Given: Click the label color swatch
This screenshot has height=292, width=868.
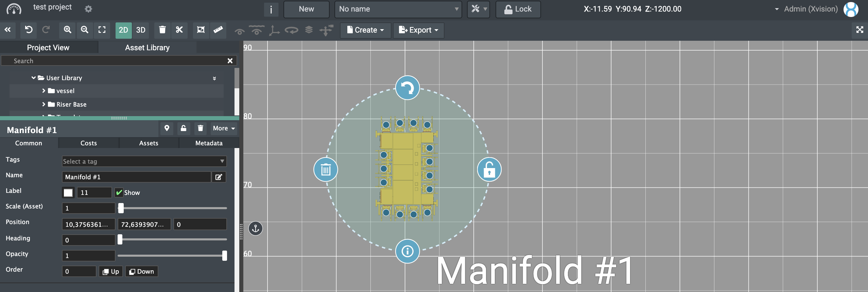Looking at the screenshot, I should click(68, 193).
